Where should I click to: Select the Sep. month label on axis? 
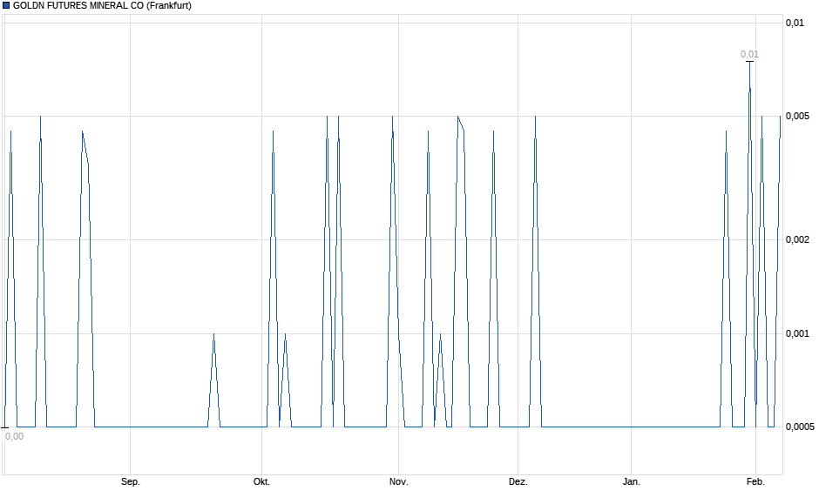click(x=130, y=481)
